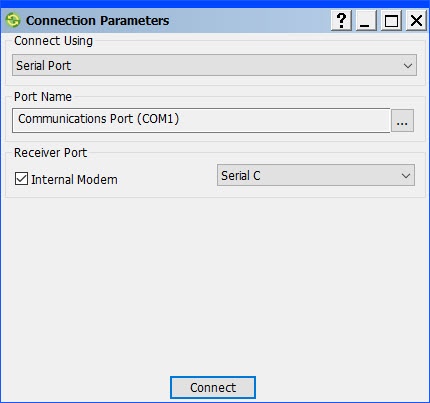
Task: Maximize the Connection Parameters dialog
Action: point(391,21)
